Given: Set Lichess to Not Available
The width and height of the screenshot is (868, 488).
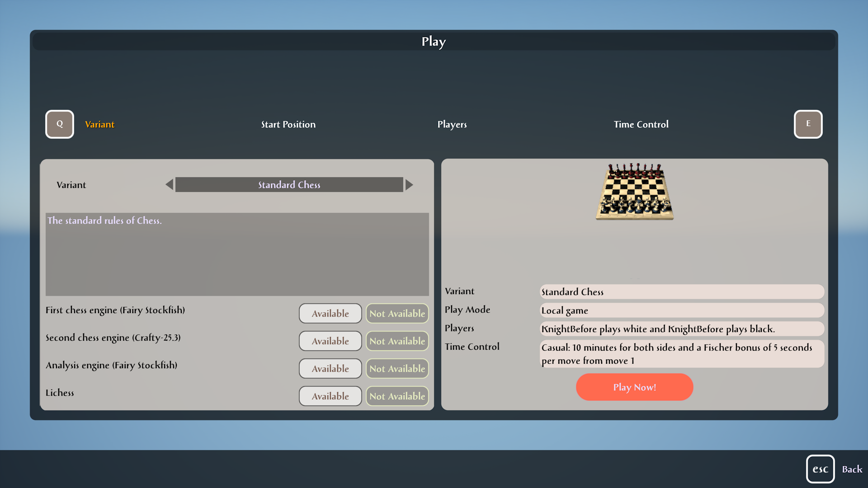Looking at the screenshot, I should [x=397, y=396].
